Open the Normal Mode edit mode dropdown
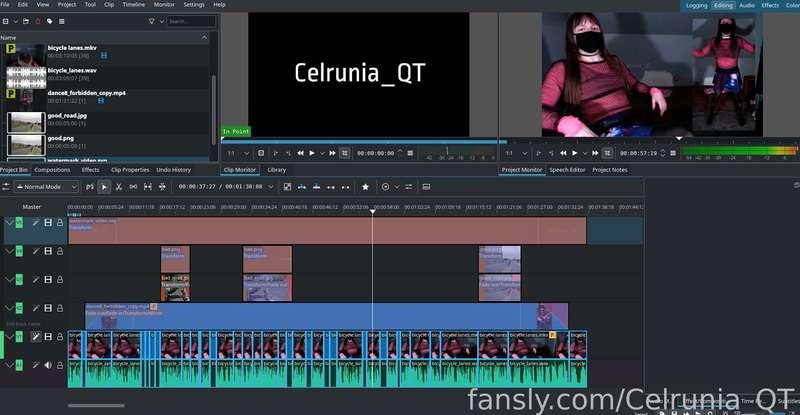800x415 pixels. pos(45,187)
